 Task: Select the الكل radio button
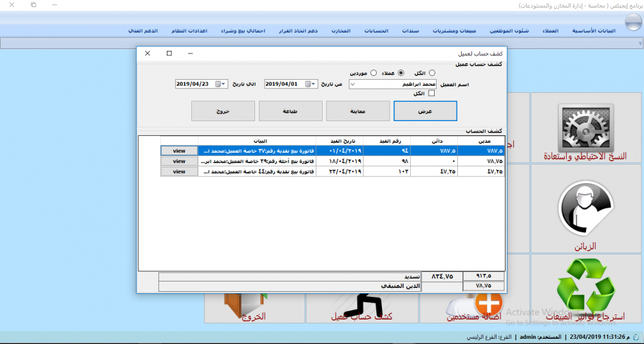click(431, 73)
